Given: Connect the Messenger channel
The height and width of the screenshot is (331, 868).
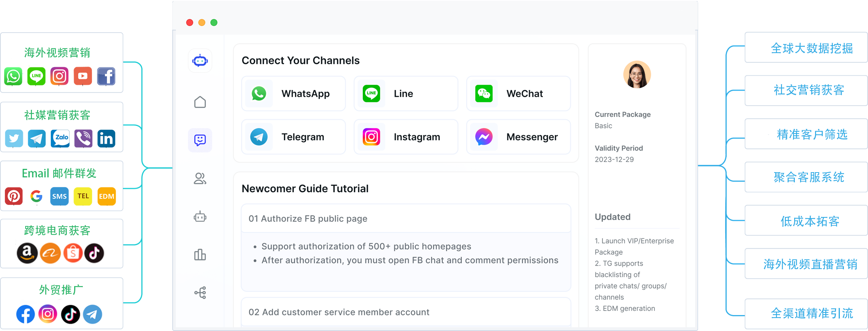Looking at the screenshot, I should pyautogui.click(x=518, y=137).
